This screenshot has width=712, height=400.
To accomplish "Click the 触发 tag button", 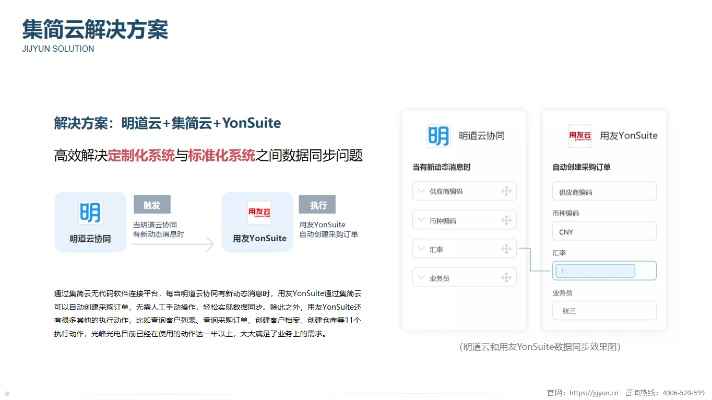I will tap(152, 205).
